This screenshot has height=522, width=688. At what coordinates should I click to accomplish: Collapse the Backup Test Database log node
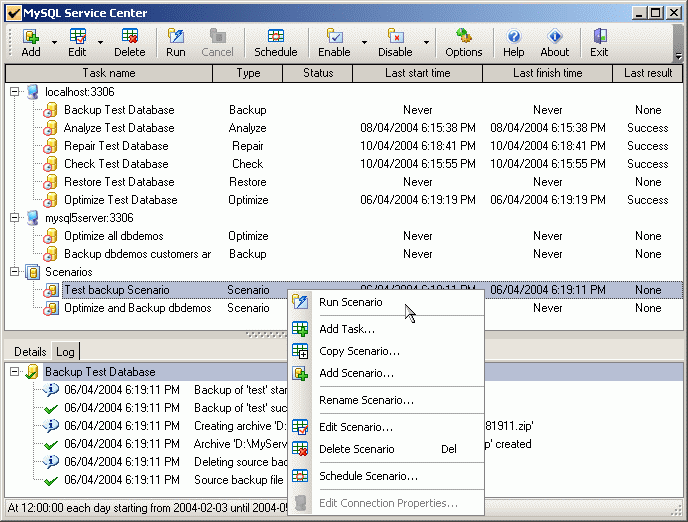click(x=14, y=372)
